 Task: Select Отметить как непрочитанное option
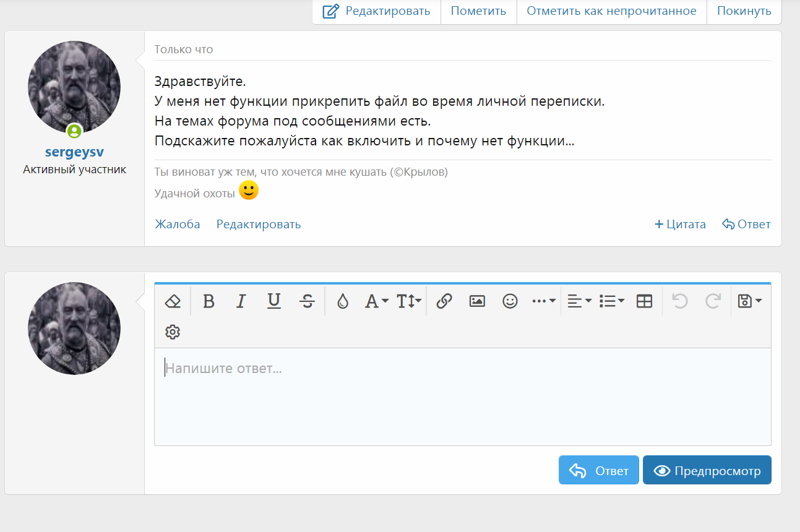[x=611, y=11]
